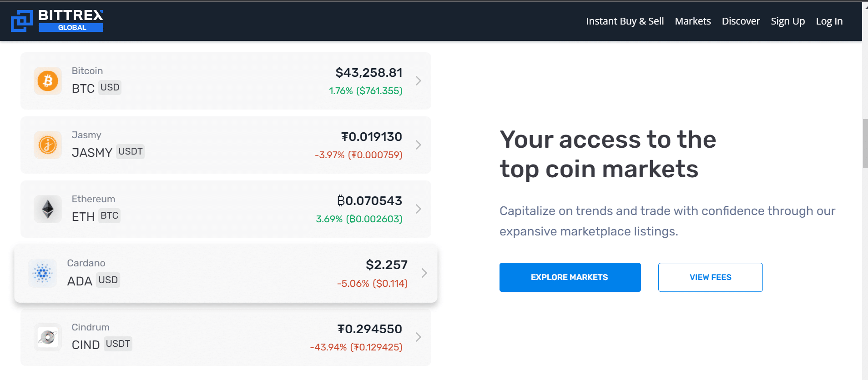
Task: Click the Ethereum name label
Action: coord(93,199)
